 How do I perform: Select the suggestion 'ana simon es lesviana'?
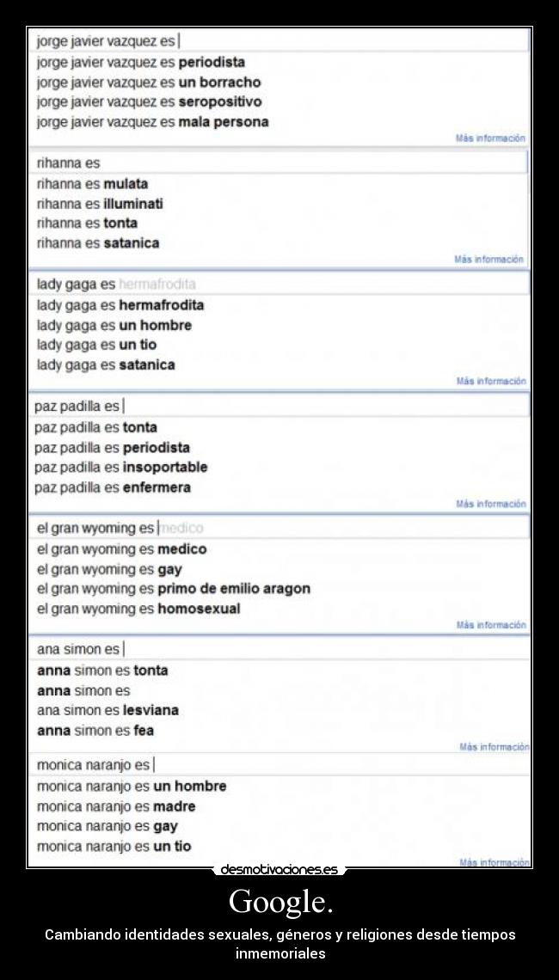(x=107, y=710)
